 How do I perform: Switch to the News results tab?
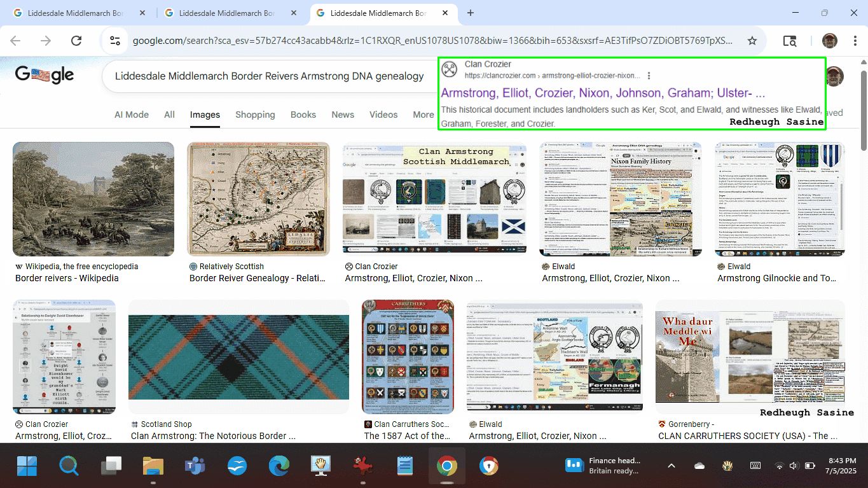(343, 115)
